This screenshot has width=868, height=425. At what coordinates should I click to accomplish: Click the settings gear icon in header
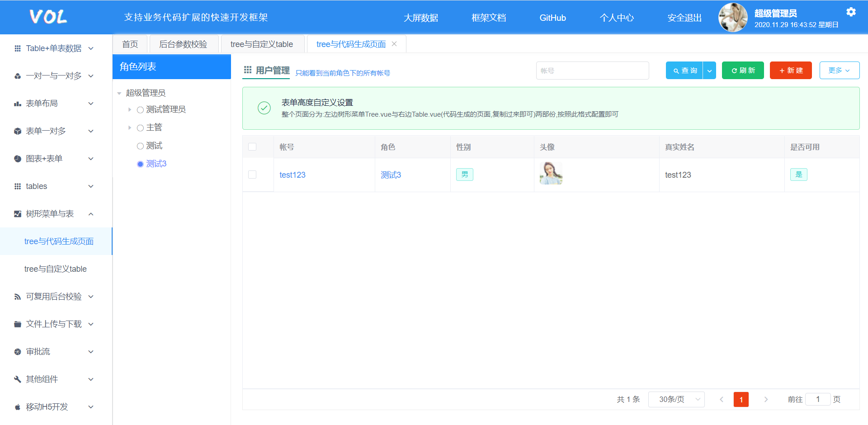[851, 12]
